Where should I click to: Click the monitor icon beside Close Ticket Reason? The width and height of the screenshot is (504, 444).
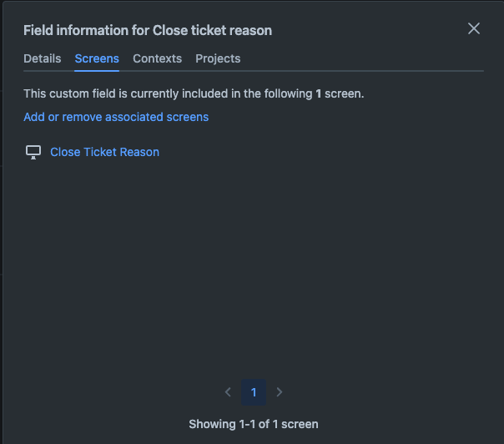point(33,152)
